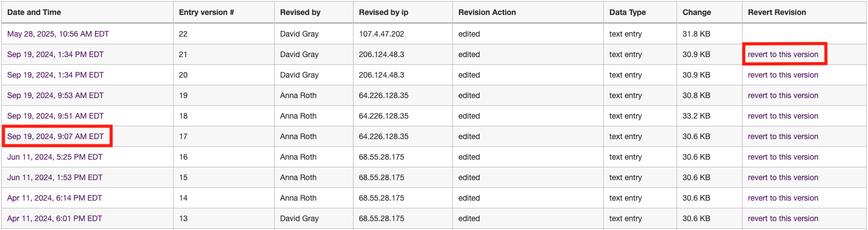Open the Jun 11, 2024, 5:25 PM revision
Screen dimensions: 868x230
pos(55,157)
